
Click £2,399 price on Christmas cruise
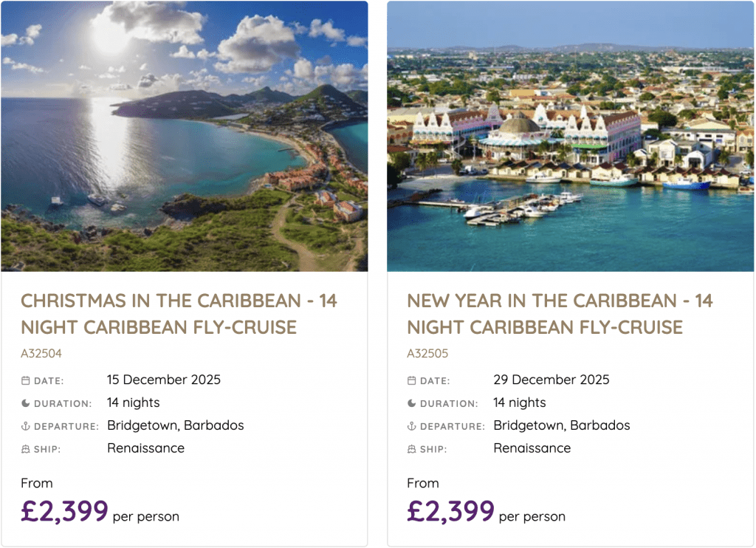pyautogui.click(x=65, y=510)
